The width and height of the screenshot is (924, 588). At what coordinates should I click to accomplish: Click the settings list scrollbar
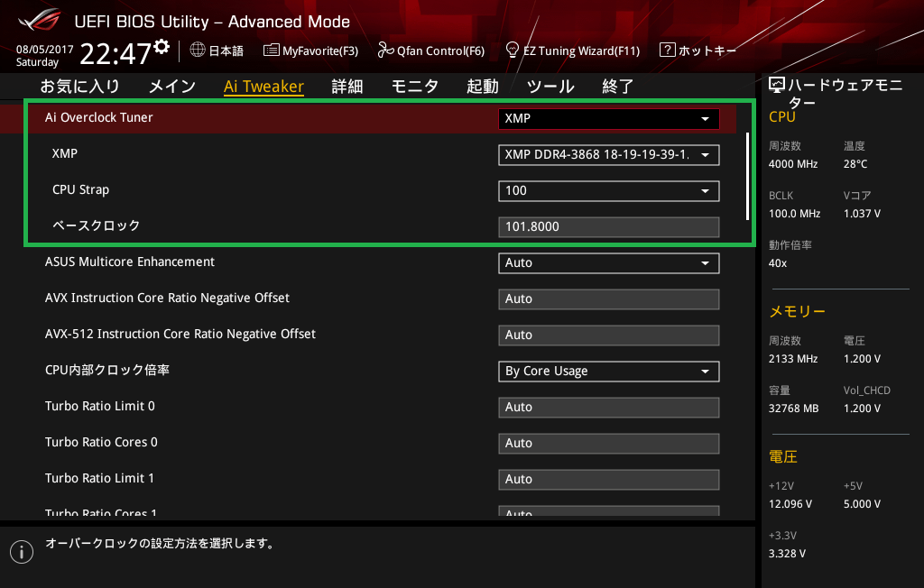747,176
